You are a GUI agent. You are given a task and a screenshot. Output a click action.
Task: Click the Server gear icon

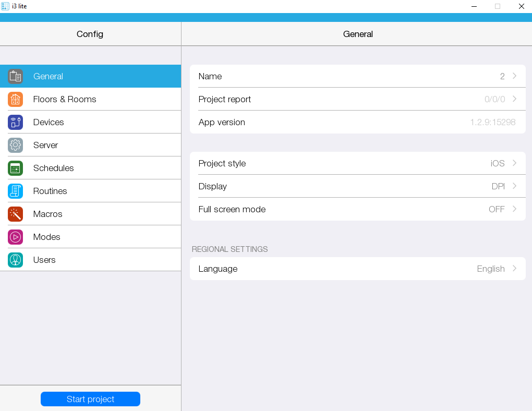click(15, 145)
